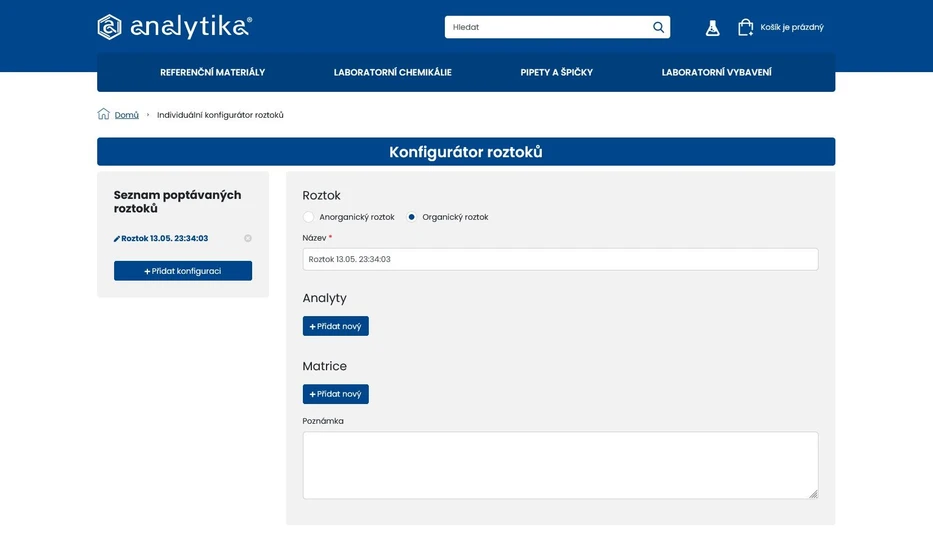This screenshot has width=933, height=537.
Task: Add new analyte with Přidat nový under Analyty
Action: point(336,326)
